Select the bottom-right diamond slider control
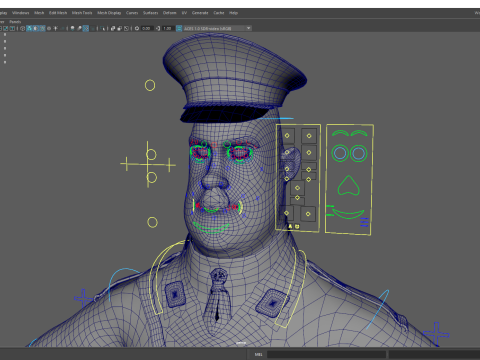 point(308,214)
